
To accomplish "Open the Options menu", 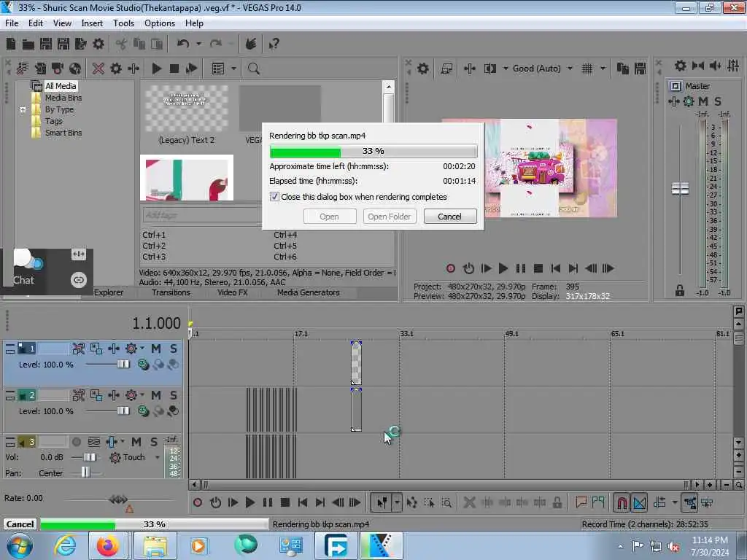I will tap(160, 23).
